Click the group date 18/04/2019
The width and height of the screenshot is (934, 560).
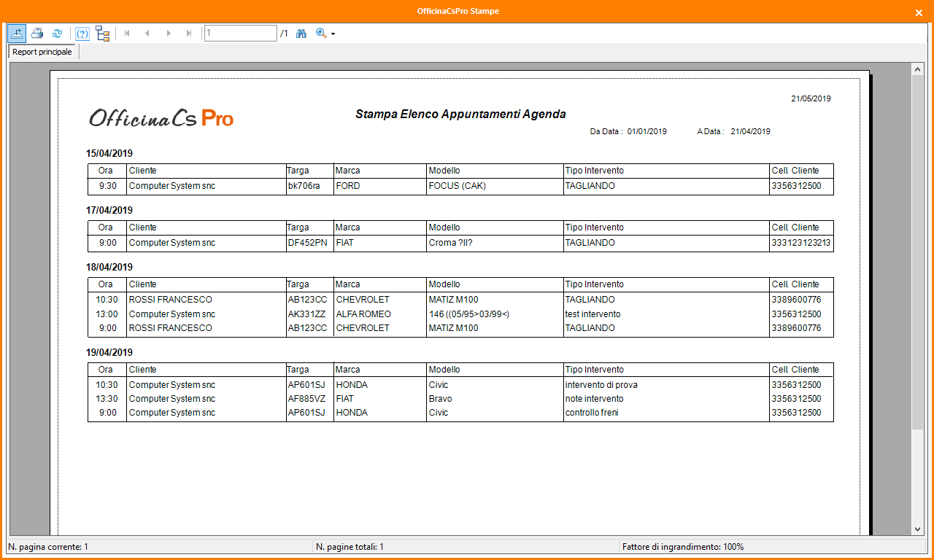109,267
